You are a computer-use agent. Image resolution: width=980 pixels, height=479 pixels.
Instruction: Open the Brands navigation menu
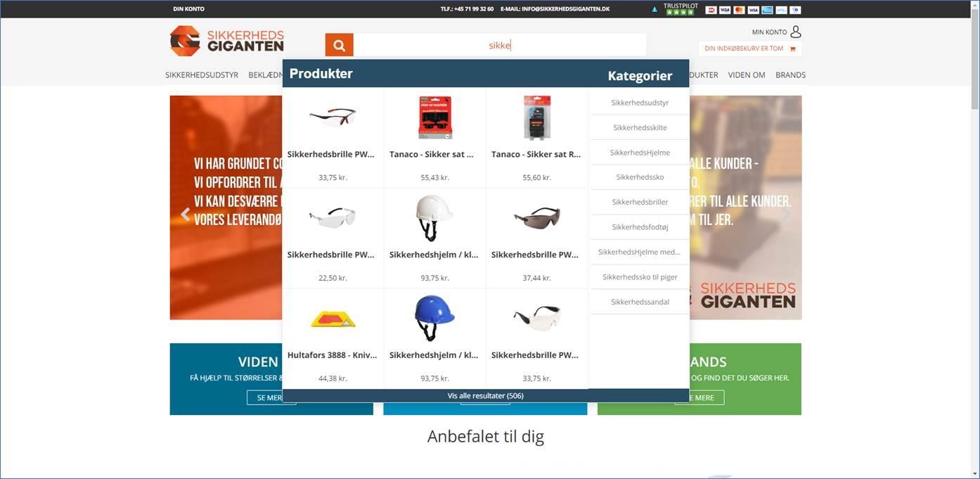click(790, 75)
